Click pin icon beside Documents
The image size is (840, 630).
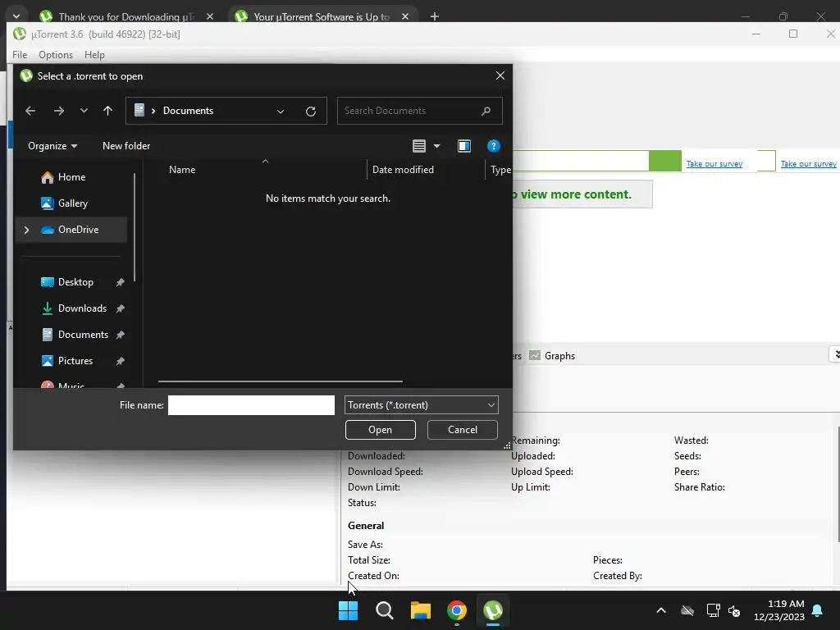point(120,335)
